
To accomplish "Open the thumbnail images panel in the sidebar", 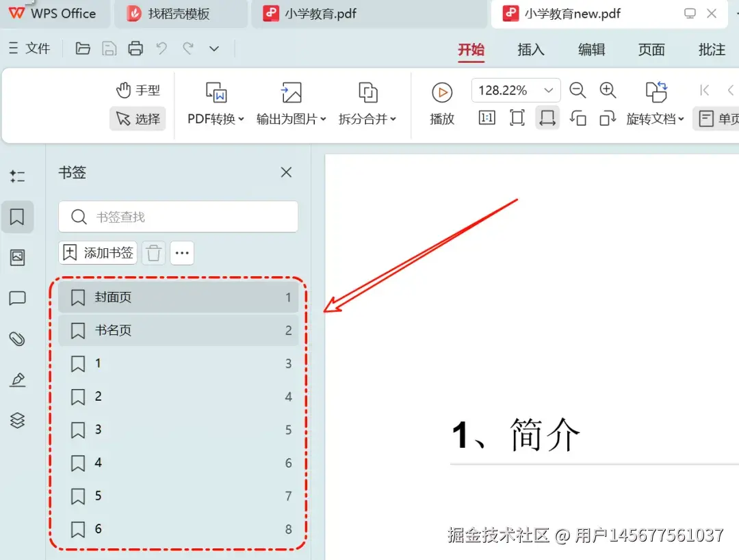I will (x=18, y=258).
